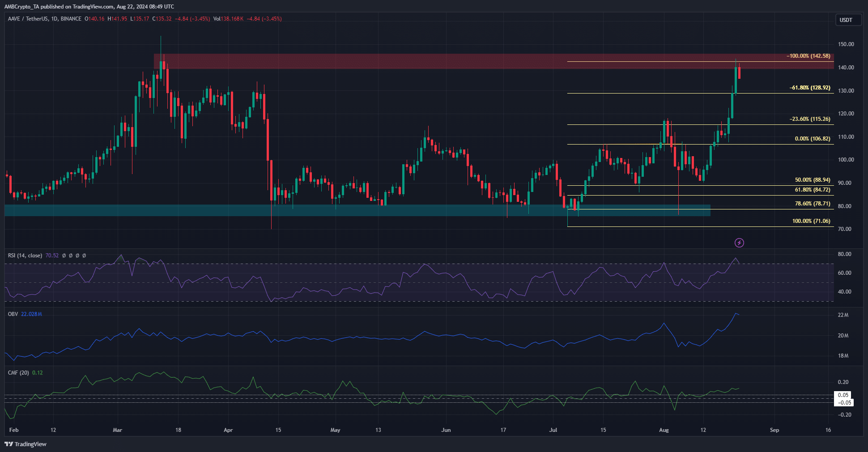This screenshot has height=452, width=868.
Task: Click the -61.80% (128.92) Fibonacci label
Action: (x=810, y=88)
